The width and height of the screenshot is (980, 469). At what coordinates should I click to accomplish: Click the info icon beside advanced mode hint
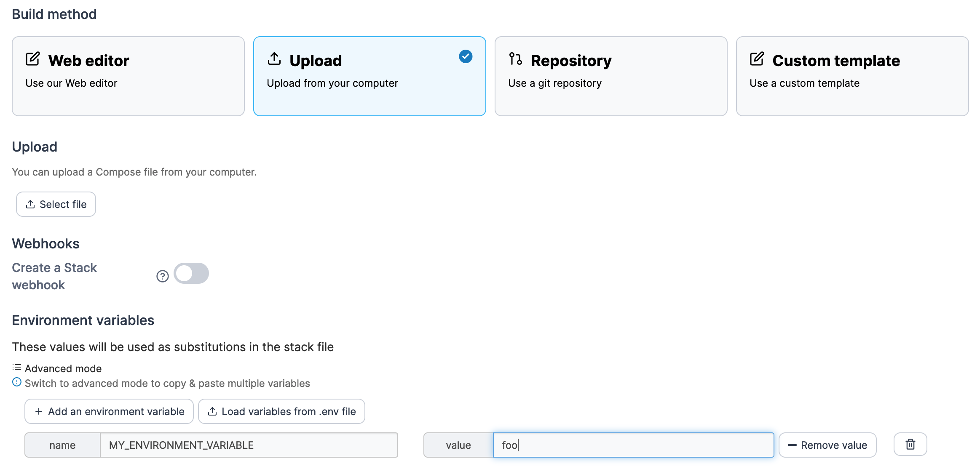point(17,382)
